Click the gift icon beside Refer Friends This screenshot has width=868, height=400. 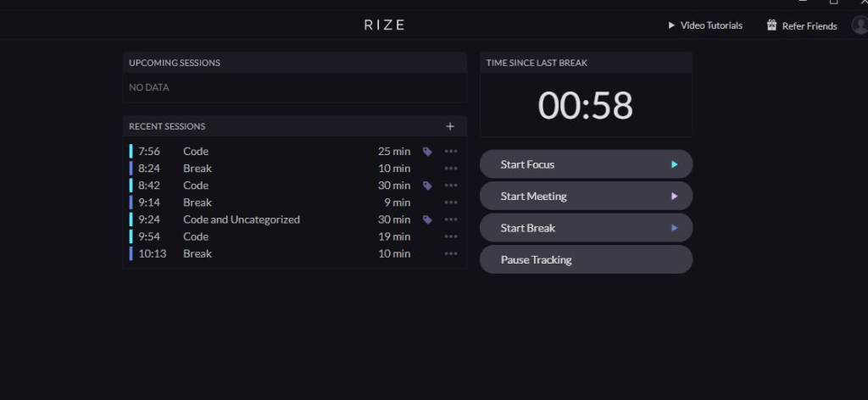(771, 25)
